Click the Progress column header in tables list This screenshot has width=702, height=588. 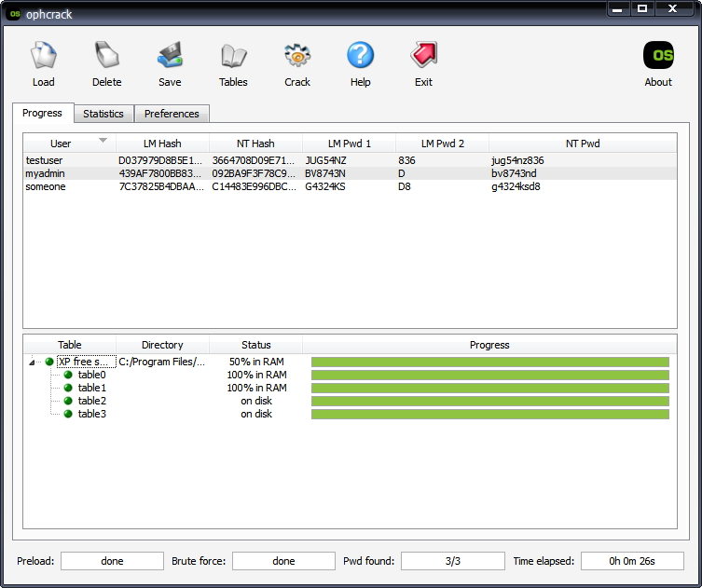489,345
